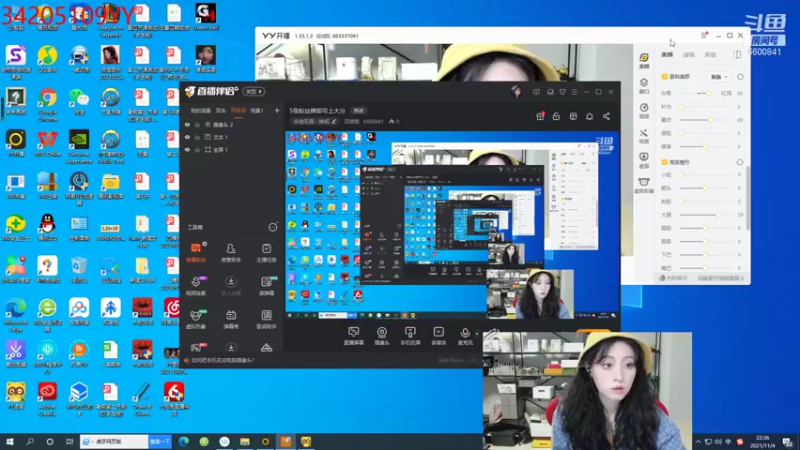Hide the 全屏 1 source layer
The width and height of the screenshot is (800, 450).
187,150
